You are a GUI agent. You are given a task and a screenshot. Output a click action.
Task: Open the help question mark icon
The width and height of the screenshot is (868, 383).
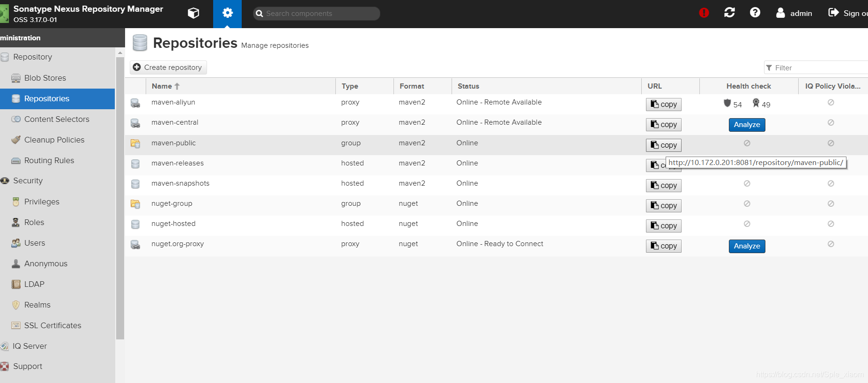tap(755, 13)
